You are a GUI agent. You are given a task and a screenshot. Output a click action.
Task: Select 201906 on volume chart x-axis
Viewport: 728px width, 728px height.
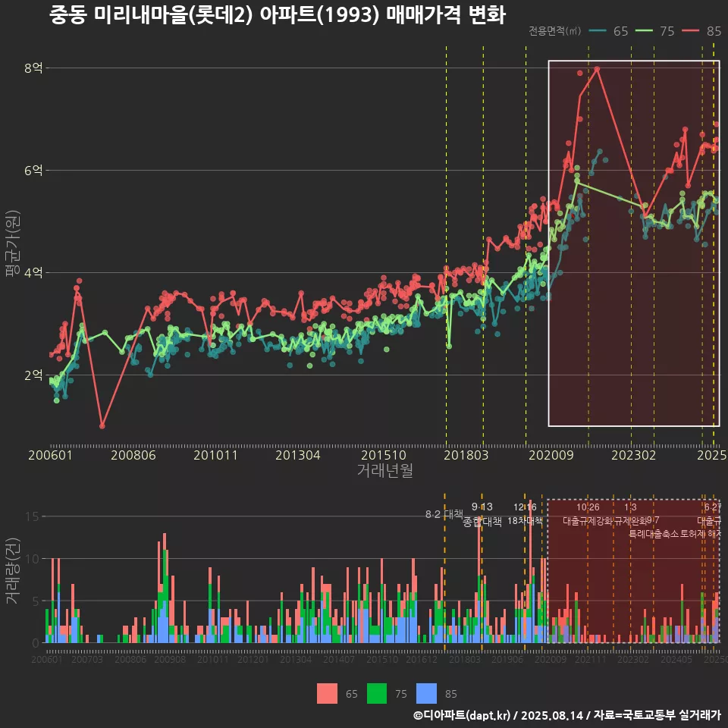point(507,659)
